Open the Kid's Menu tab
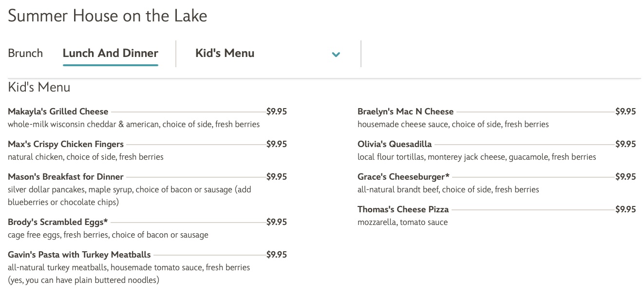 225,54
